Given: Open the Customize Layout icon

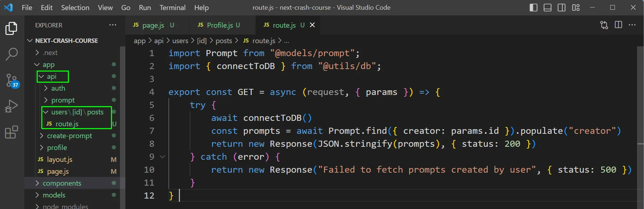Looking at the screenshot, I should point(576,8).
